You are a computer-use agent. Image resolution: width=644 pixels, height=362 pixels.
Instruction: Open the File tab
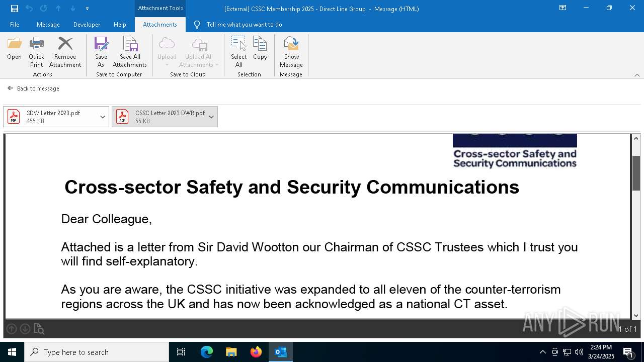(x=15, y=25)
